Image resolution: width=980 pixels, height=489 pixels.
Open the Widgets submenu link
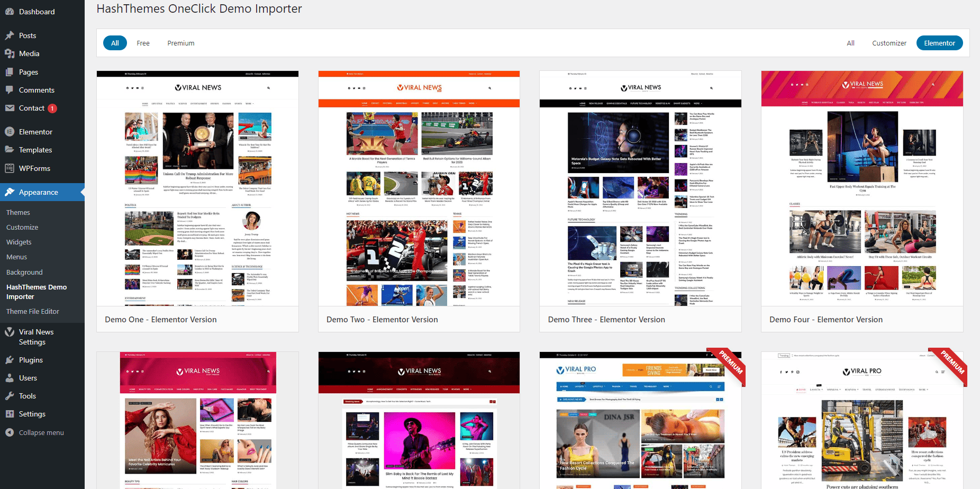click(x=19, y=242)
